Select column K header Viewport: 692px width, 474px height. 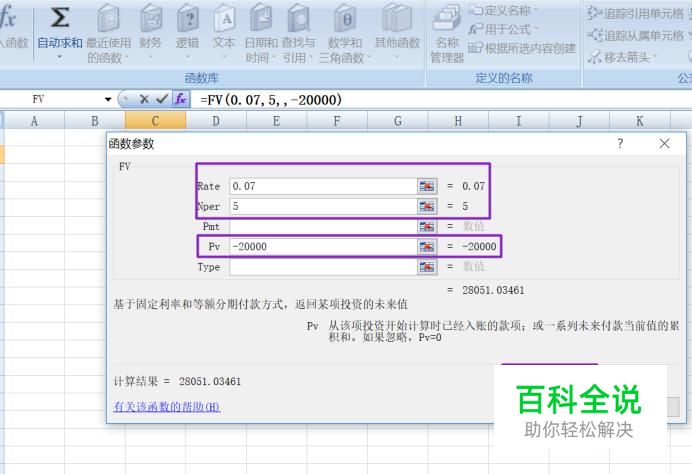tap(639, 120)
